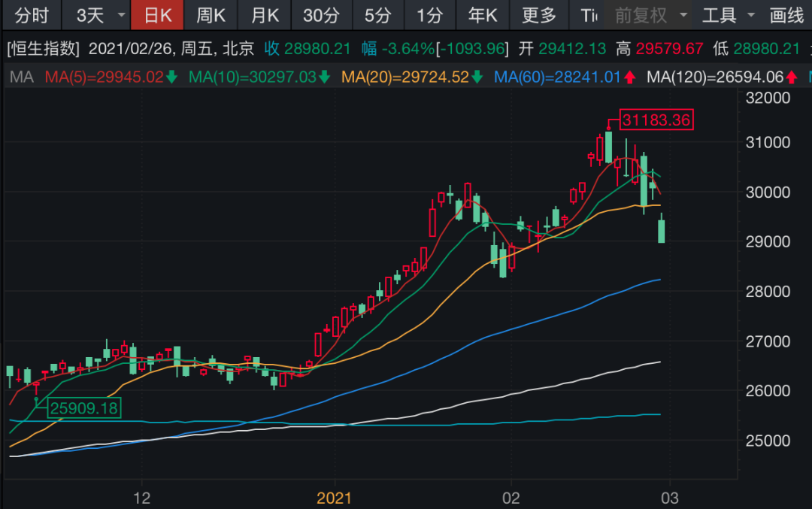
Task: Click the 31183.36 peak price marker
Action: 656,120
